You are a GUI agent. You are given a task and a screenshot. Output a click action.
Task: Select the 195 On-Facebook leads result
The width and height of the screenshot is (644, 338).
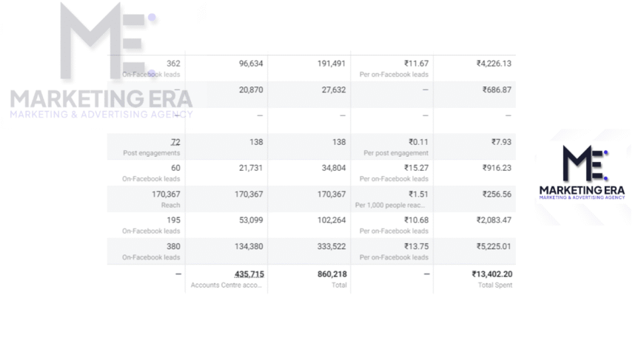[173, 220]
